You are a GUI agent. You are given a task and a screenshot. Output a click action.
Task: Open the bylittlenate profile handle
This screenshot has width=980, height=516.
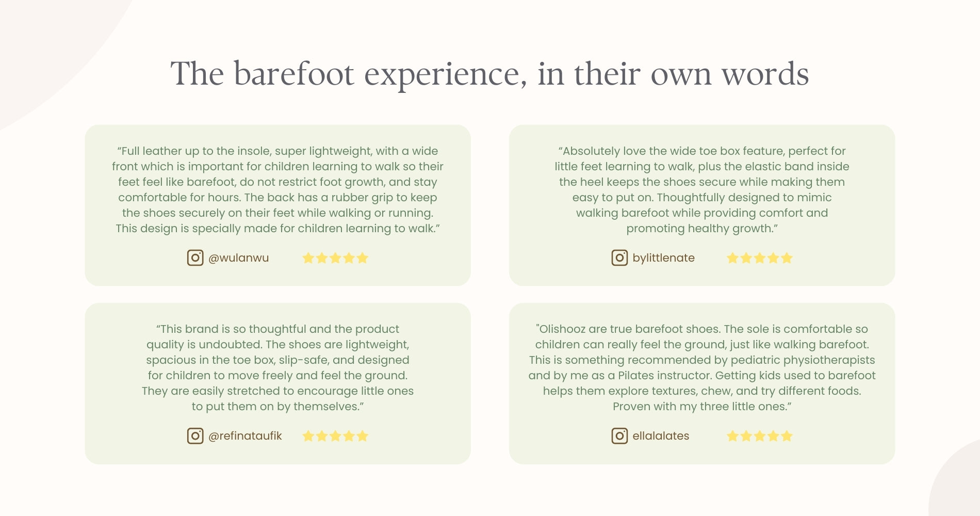click(x=663, y=258)
